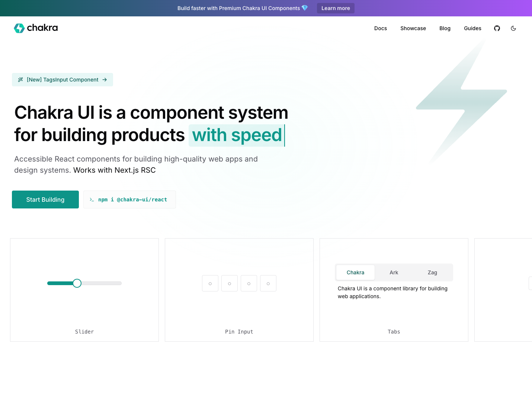
Task: Click the arrow icon beside TagsInput Component
Action: (x=105, y=80)
